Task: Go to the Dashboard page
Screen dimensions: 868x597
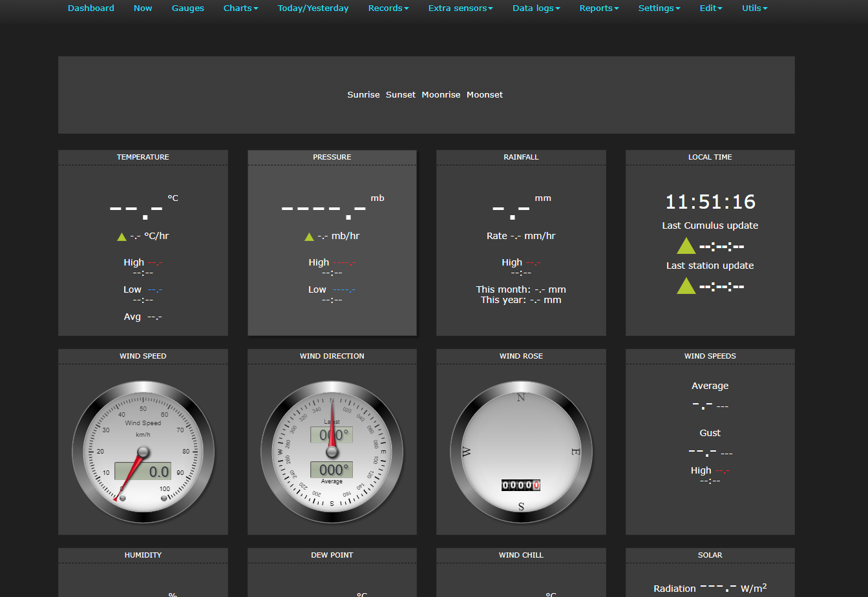Action: (x=91, y=8)
